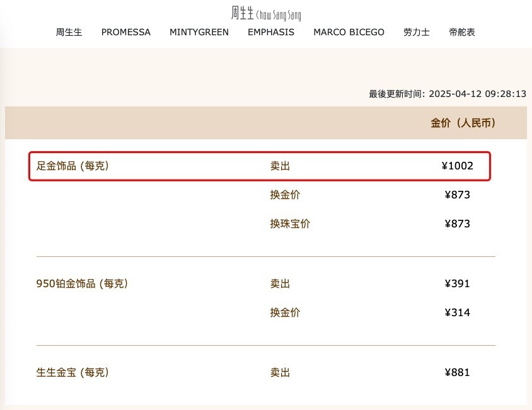
Task: Click the ¥314 platinum exchange price
Action: coord(457,312)
